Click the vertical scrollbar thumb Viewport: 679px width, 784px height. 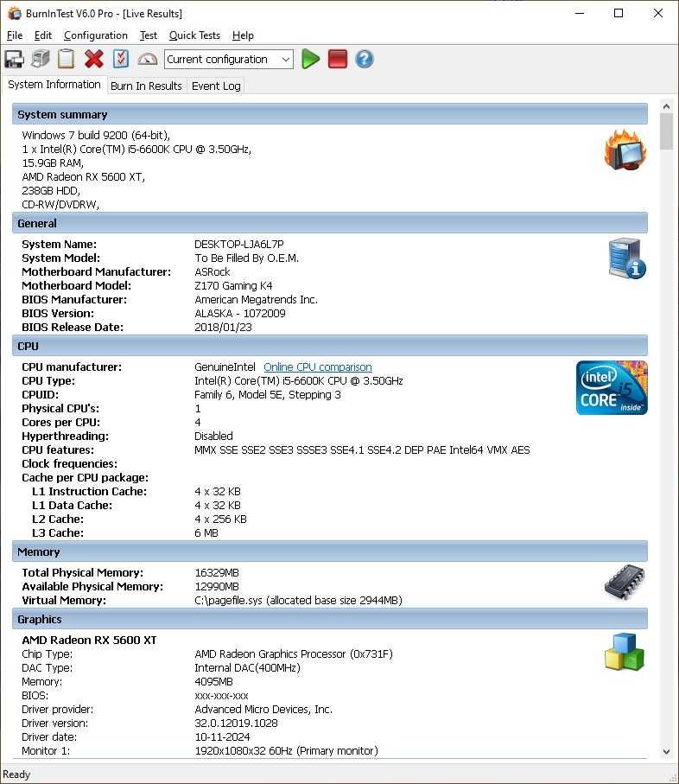point(666,131)
